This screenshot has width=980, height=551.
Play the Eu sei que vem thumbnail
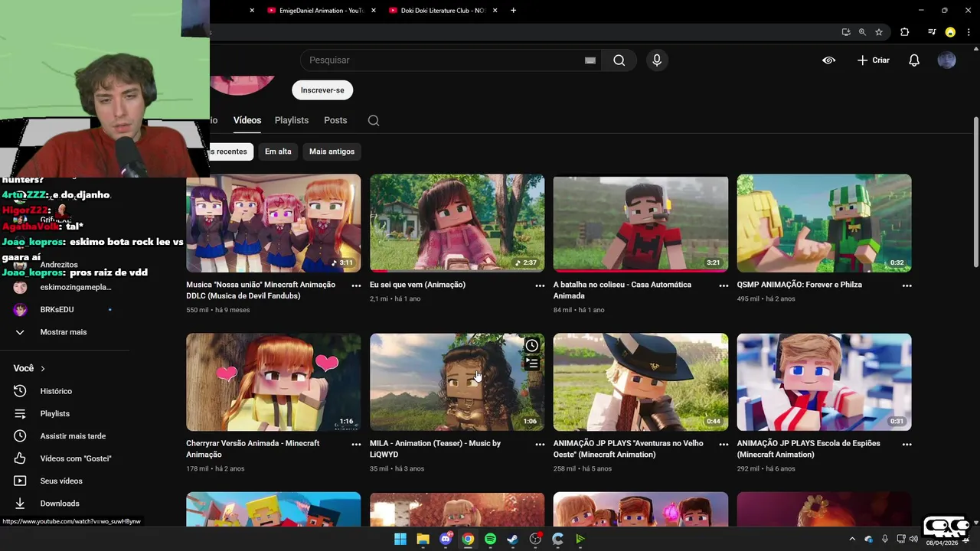pyautogui.click(x=457, y=223)
